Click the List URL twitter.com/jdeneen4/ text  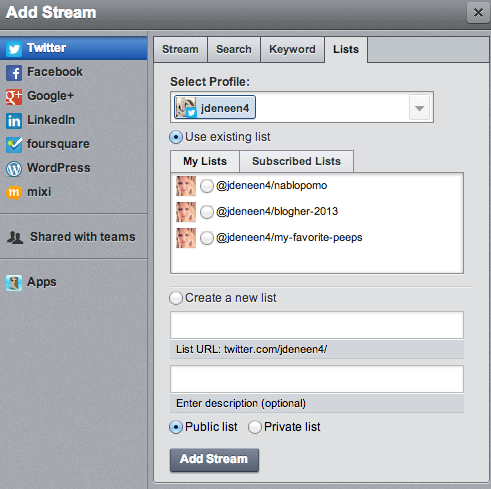pos(252,349)
